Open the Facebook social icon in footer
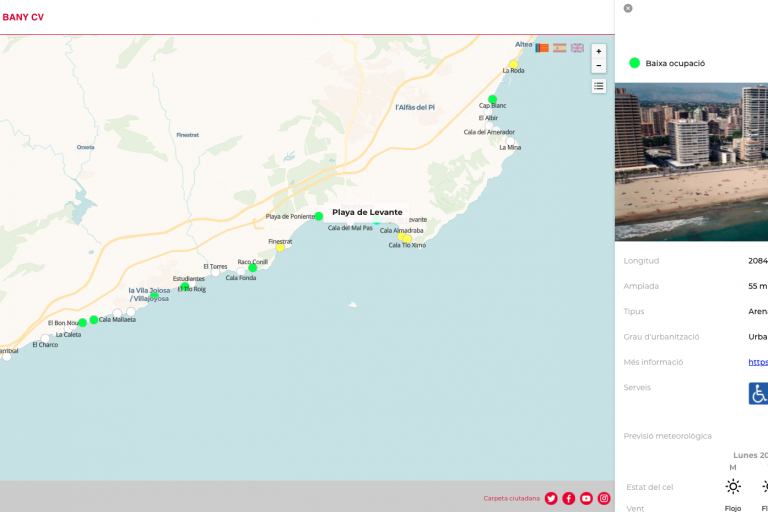 [569, 498]
